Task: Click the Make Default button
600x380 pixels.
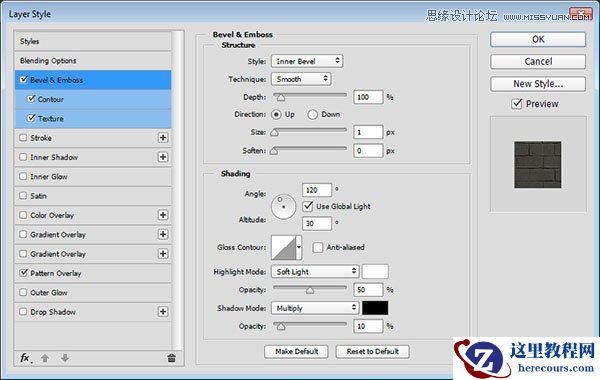Action: click(296, 351)
